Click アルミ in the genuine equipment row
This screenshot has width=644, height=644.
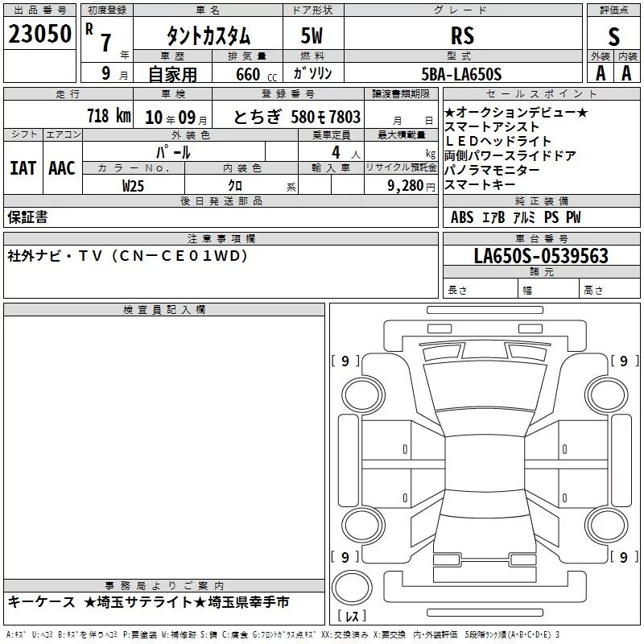[x=525, y=217]
